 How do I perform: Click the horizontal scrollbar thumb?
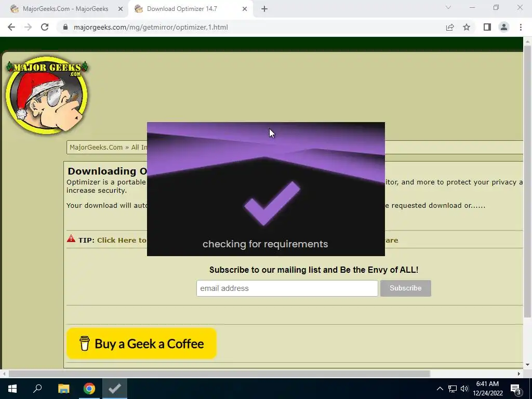pyautogui.click(x=219, y=374)
